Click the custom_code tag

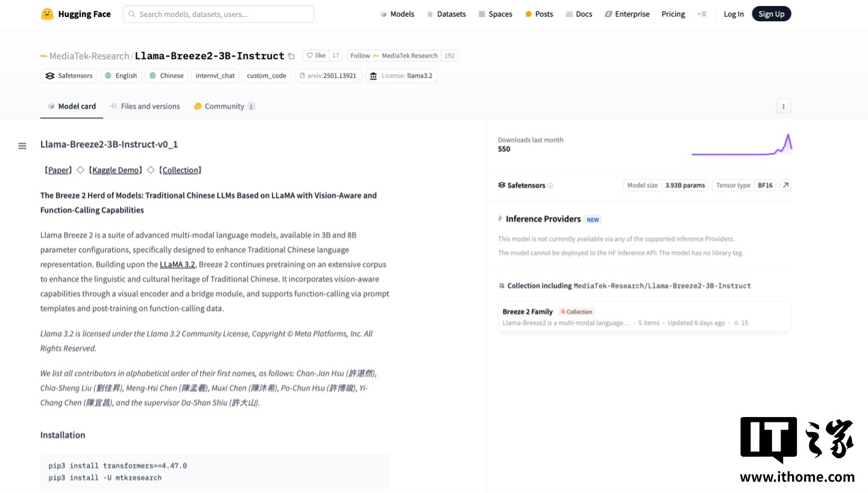tap(266, 75)
